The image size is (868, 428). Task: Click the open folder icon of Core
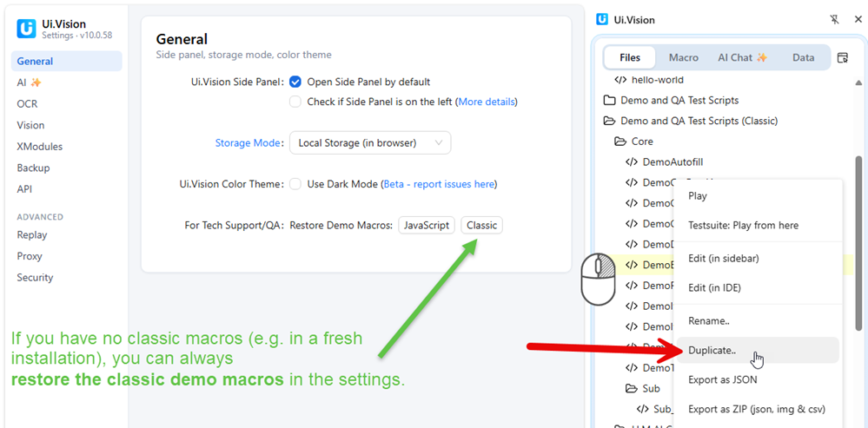(620, 142)
